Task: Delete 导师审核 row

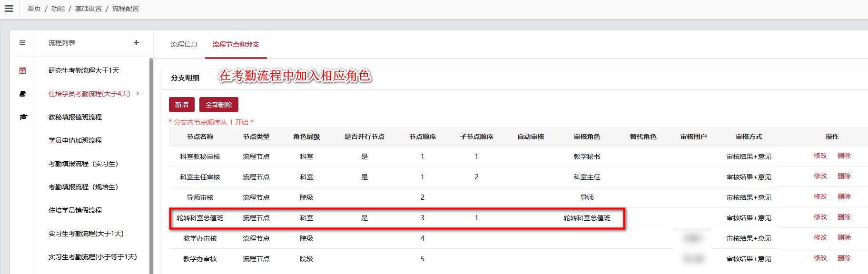Action: [844, 196]
